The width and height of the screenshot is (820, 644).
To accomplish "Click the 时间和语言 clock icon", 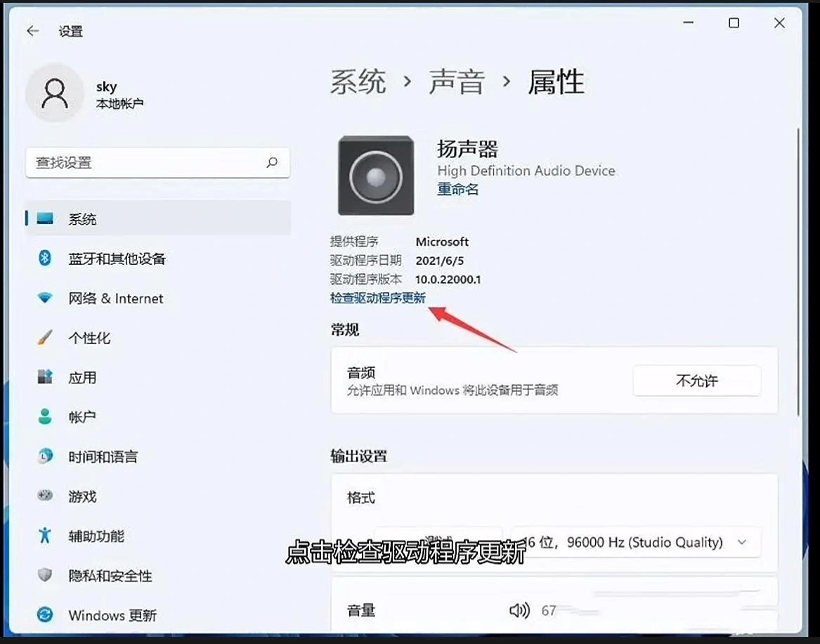I will tap(44, 456).
